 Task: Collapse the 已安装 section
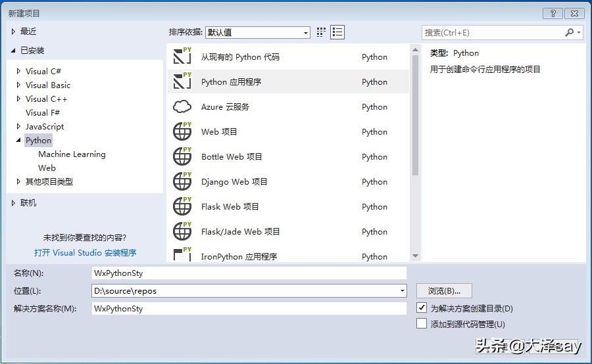click(x=13, y=50)
